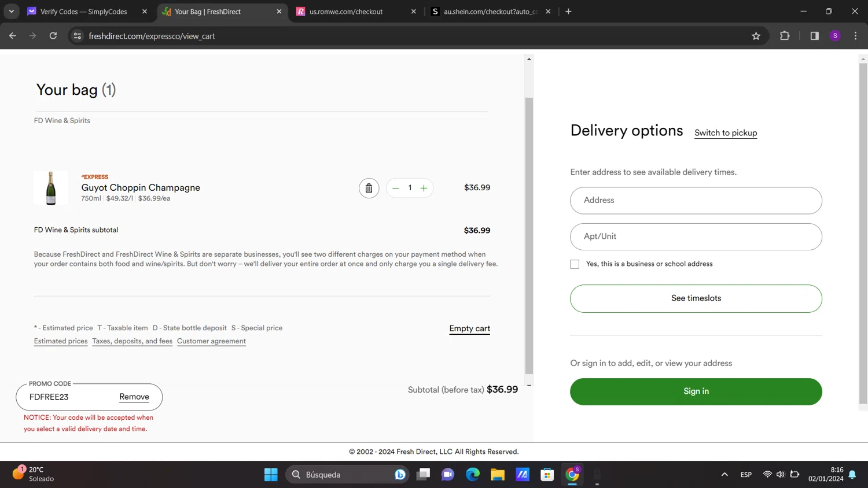Open Taxes, deposits, and fees link
868x488 pixels.
pos(132,341)
